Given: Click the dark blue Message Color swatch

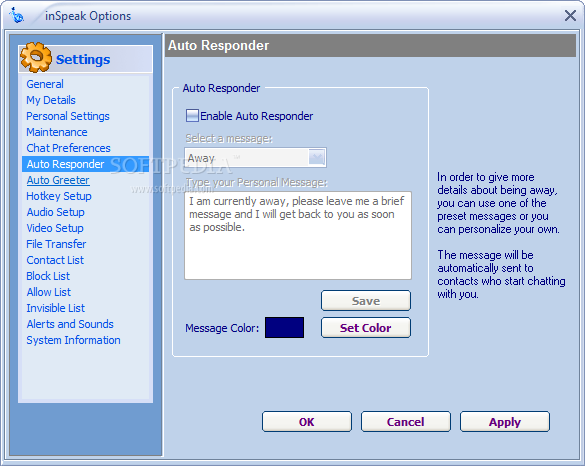Looking at the screenshot, I should coord(284,328).
